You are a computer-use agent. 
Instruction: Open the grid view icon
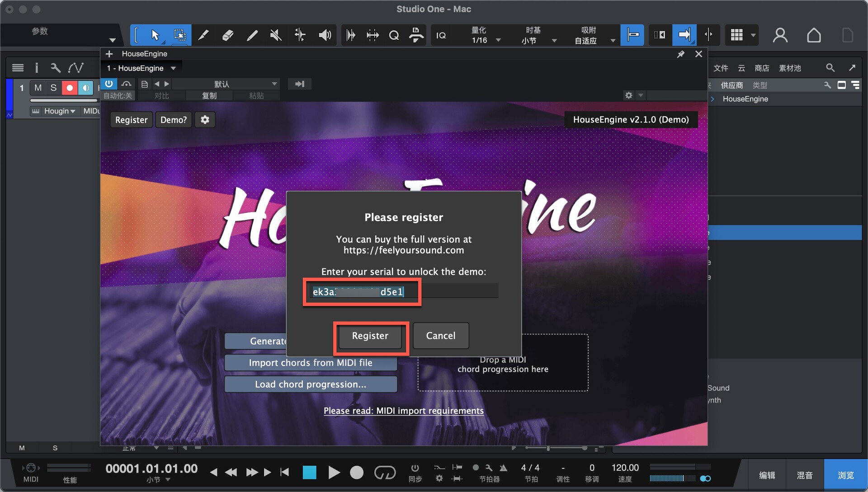pos(737,35)
